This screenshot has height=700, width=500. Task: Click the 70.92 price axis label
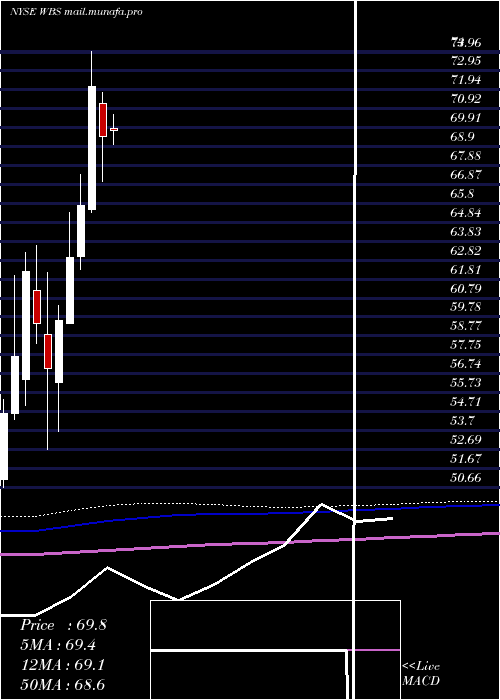coord(466,99)
